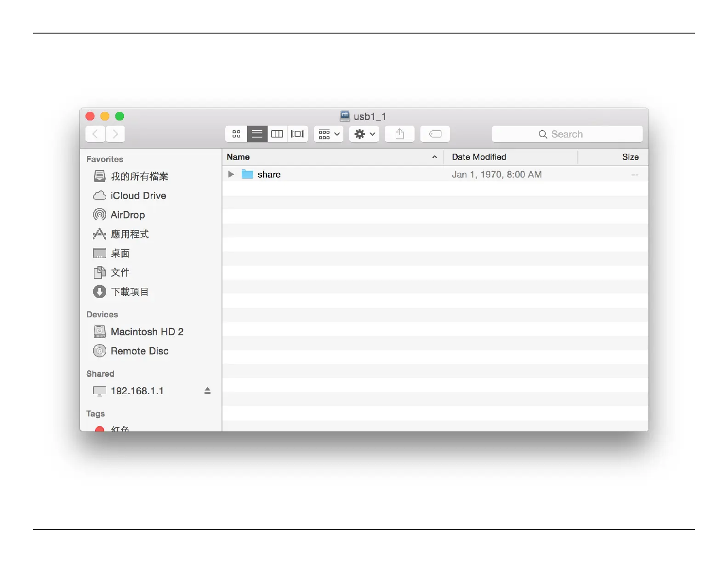Go forward with the right arrow

pyautogui.click(x=115, y=134)
